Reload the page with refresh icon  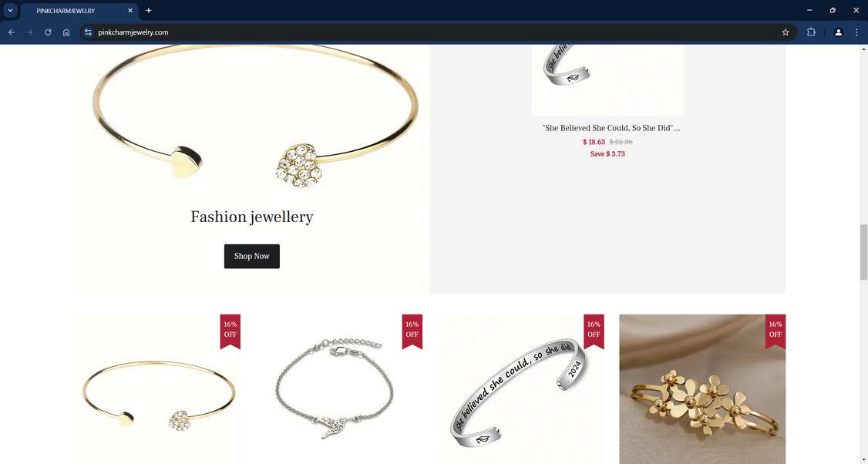(48, 32)
